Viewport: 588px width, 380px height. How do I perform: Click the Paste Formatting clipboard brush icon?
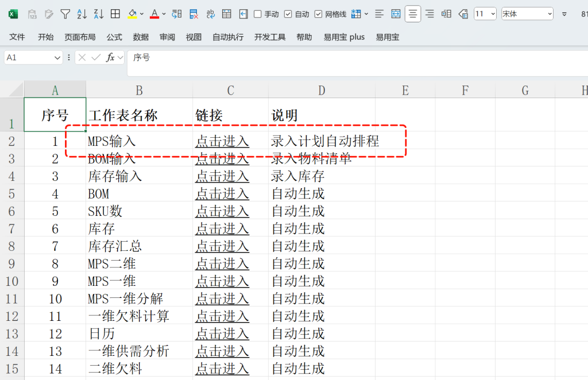click(x=49, y=14)
